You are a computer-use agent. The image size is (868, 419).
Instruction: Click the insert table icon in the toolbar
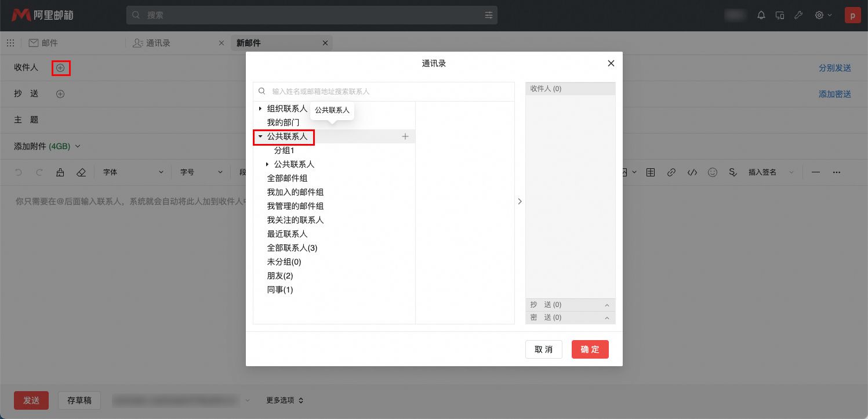[651, 172]
